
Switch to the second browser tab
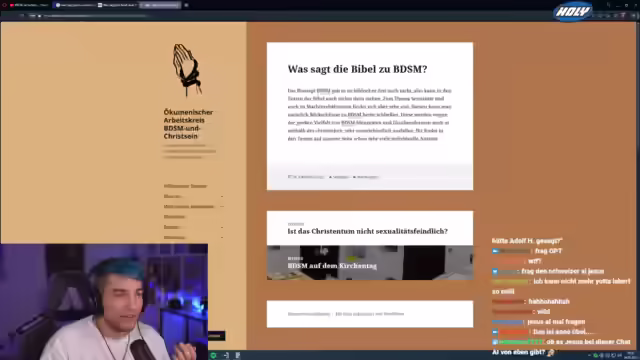74,5
